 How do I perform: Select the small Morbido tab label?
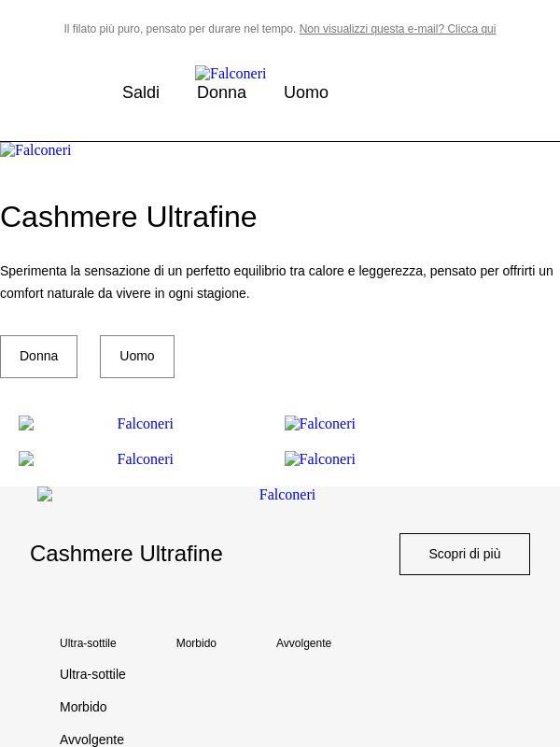click(196, 643)
